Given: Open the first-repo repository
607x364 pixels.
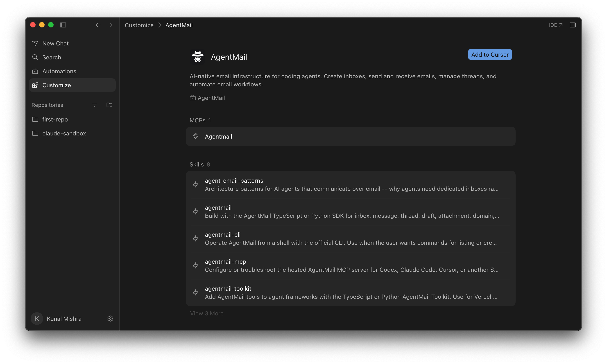Looking at the screenshot, I should point(72,119).
